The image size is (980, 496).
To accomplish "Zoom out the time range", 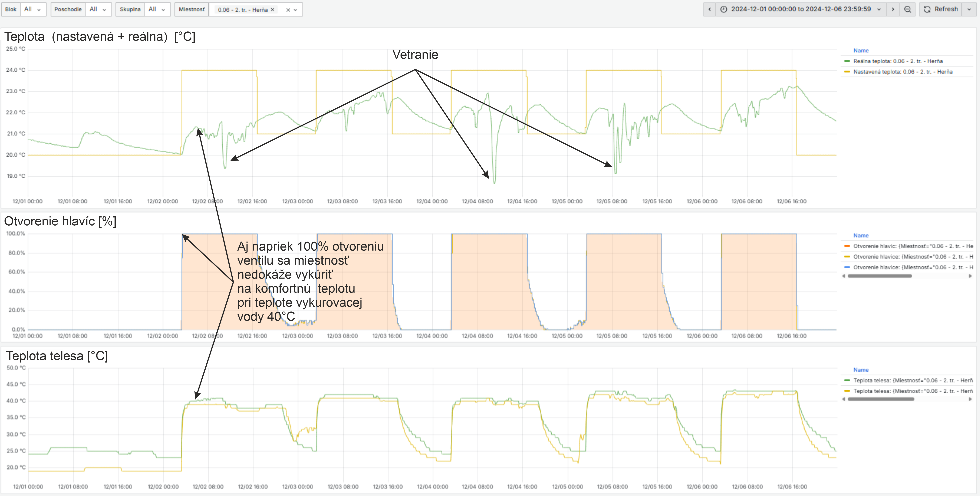I will click(908, 9).
